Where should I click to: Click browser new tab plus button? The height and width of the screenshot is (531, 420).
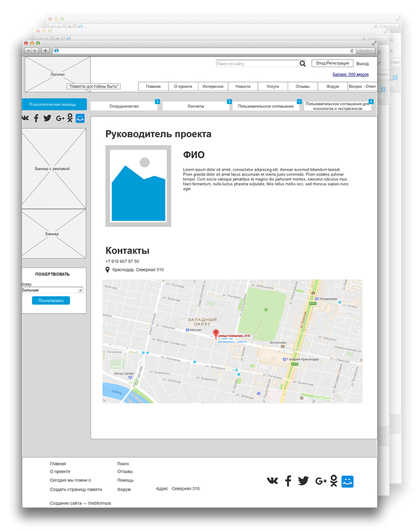[45, 51]
